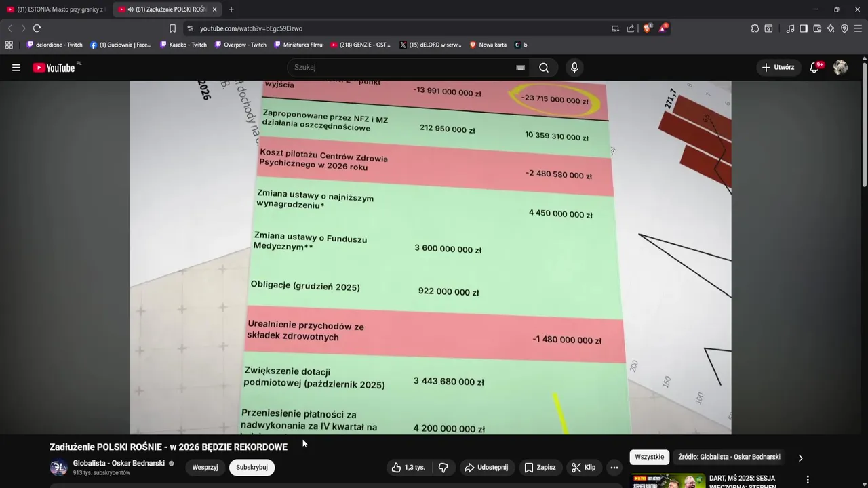Image resolution: width=868 pixels, height=488 pixels.
Task: Select the Źródło: Globalista filter chip
Action: (x=729, y=457)
